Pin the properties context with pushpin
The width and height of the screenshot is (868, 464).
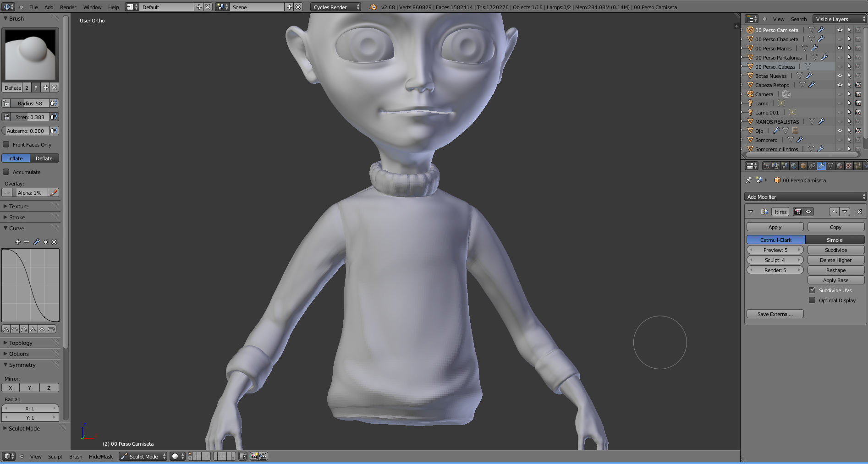[749, 180]
